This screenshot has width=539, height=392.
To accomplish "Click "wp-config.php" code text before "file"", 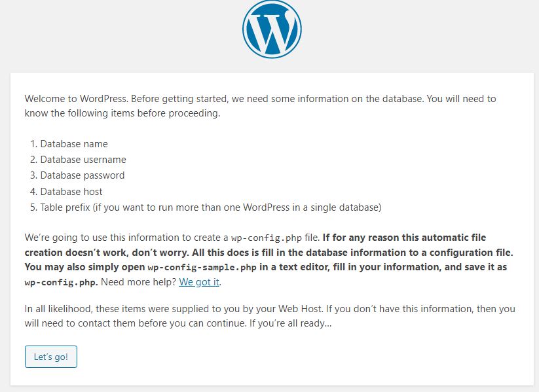I will pos(260,238).
